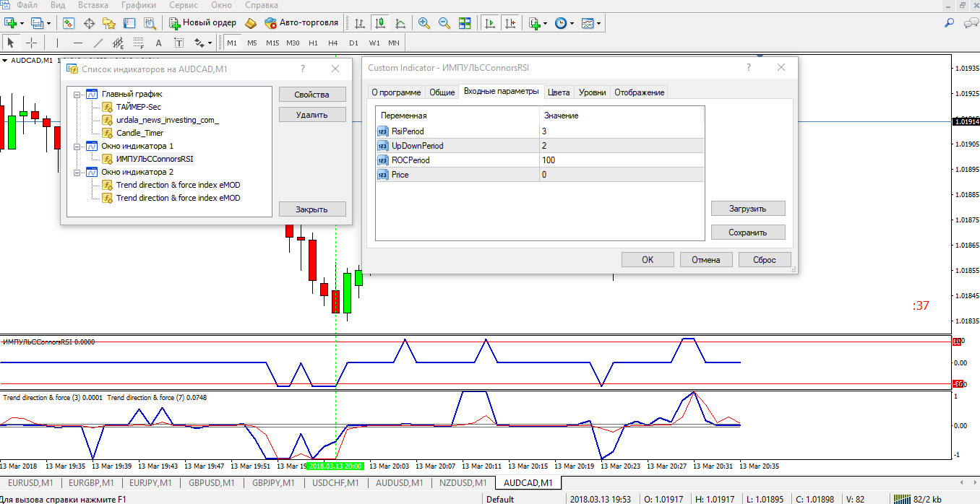Toggle the Авто-торговля button
The image size is (980, 504).
coord(301,23)
